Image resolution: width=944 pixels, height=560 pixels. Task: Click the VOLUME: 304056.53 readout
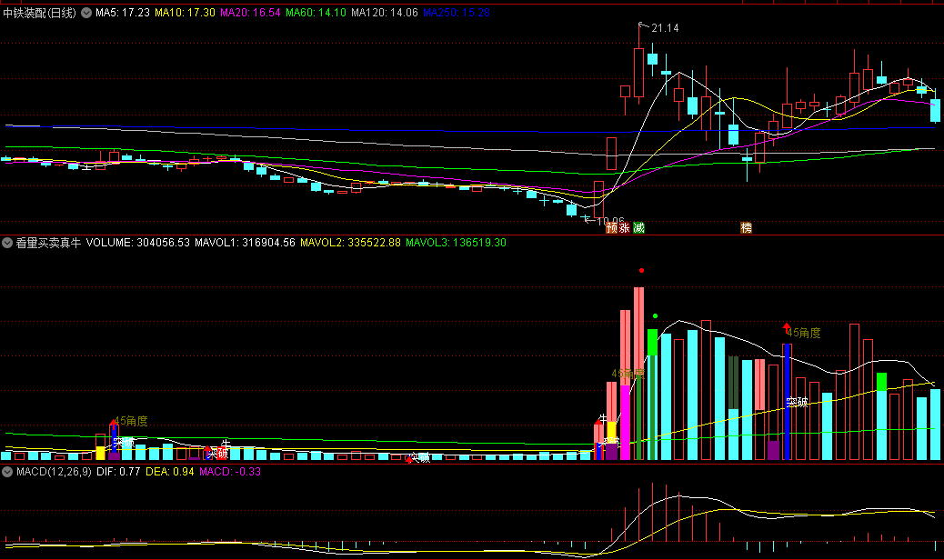click(x=138, y=243)
